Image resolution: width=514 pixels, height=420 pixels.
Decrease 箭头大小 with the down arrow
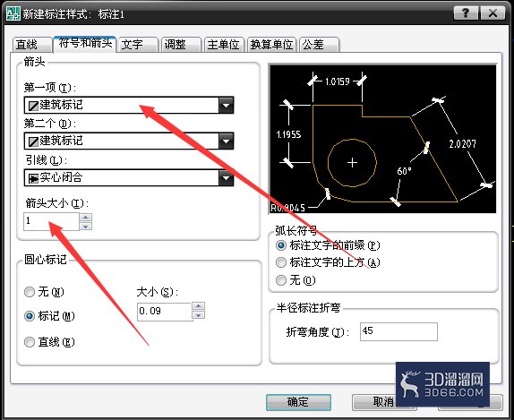tap(86, 227)
